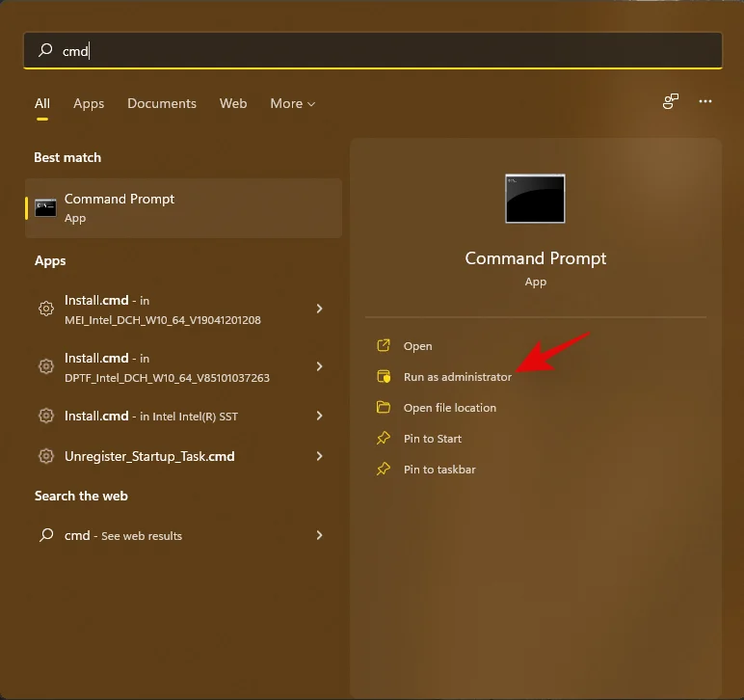Run Command Prompt as administrator
This screenshot has width=744, height=700.
tap(457, 377)
